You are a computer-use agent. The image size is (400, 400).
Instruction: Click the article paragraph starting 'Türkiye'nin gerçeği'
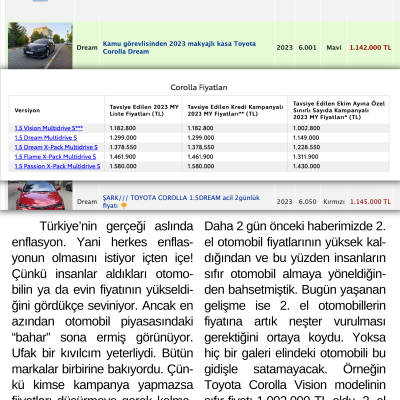click(102, 310)
